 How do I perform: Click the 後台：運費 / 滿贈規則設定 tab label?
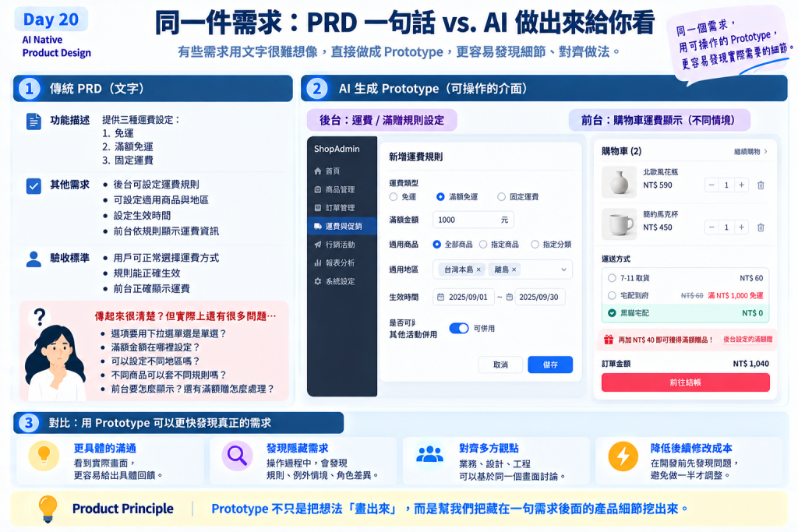382,121
